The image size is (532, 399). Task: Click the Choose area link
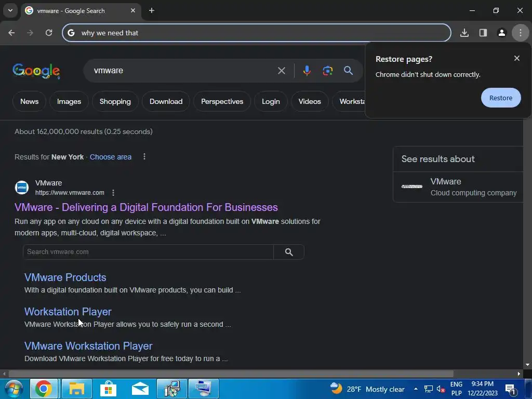(111, 157)
